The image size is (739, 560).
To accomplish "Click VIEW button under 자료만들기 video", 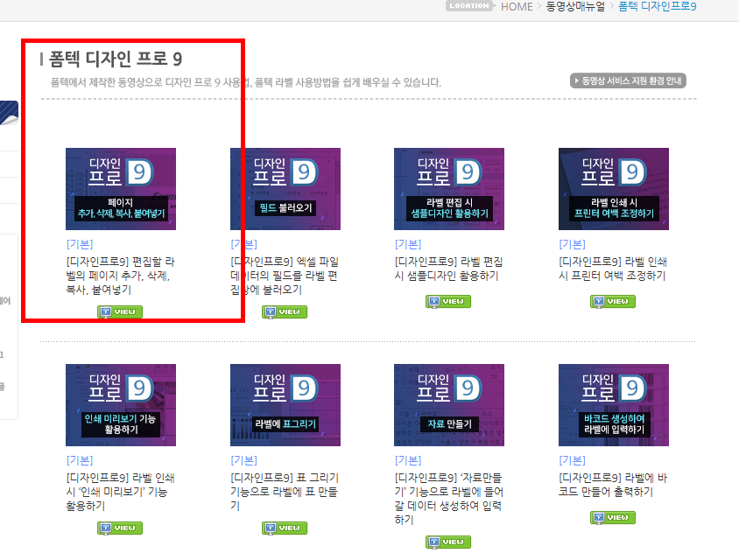I will pyautogui.click(x=448, y=542).
